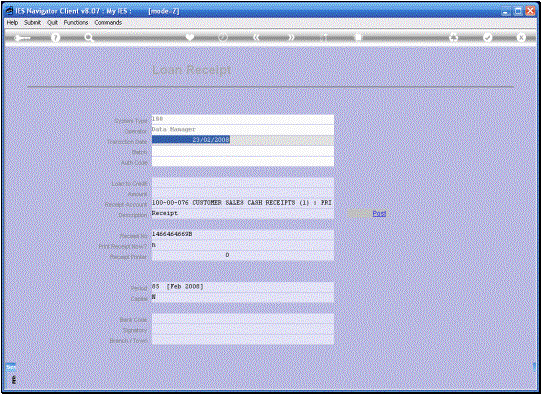
Task: Close the IES Navigator Client window
Action: coord(530,11)
